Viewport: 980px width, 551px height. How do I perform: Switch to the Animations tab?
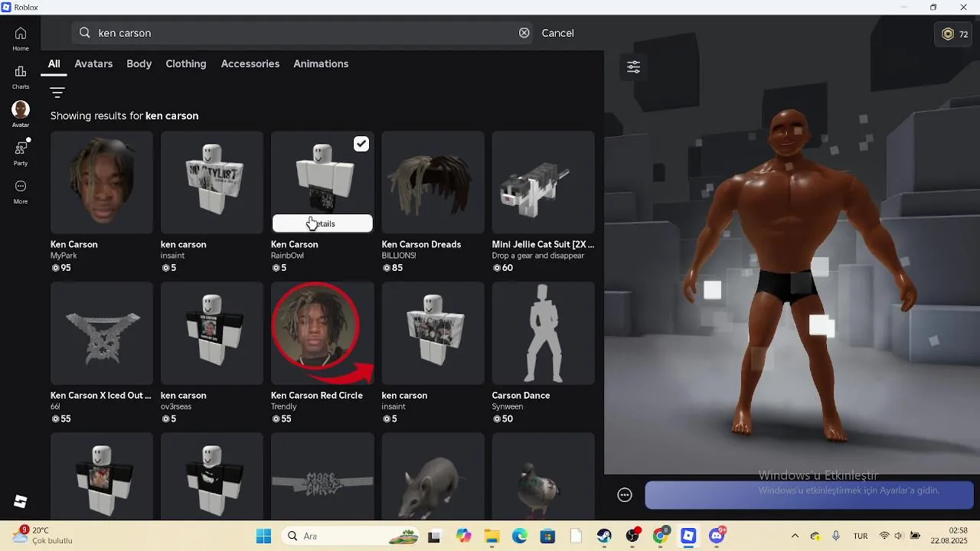321,64
